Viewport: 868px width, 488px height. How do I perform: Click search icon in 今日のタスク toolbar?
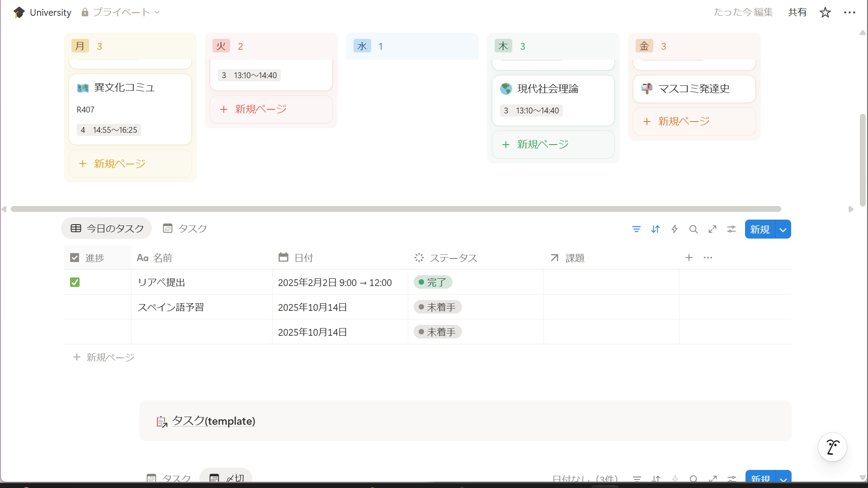coord(693,230)
